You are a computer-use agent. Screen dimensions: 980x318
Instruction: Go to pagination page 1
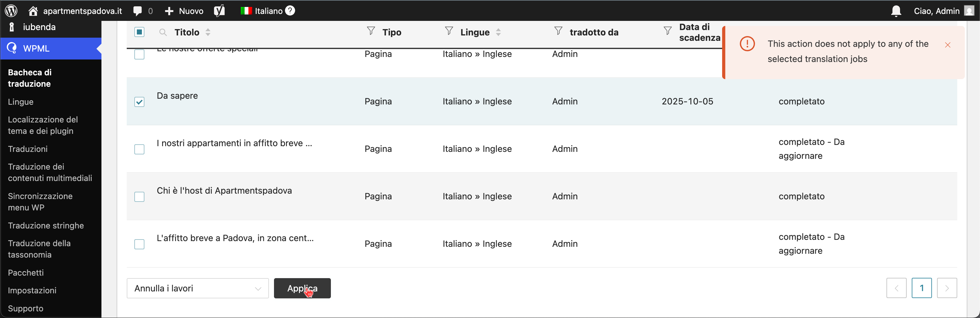pos(922,288)
